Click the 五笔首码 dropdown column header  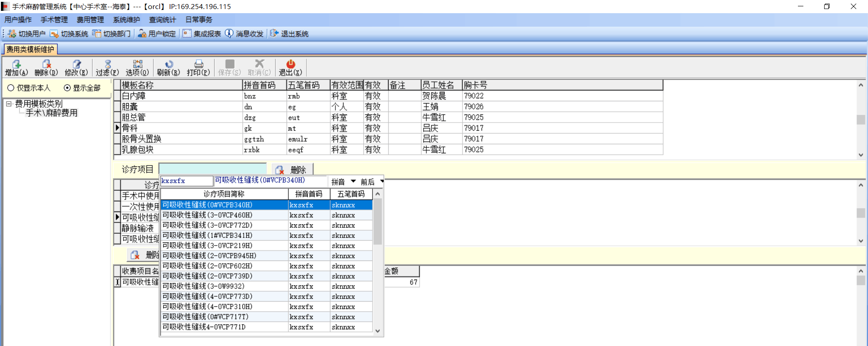(351, 194)
